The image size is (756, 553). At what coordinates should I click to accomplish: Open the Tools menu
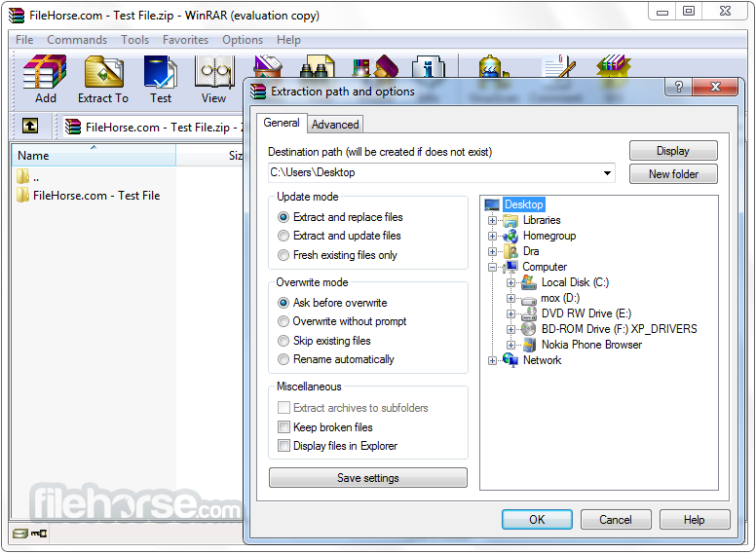coord(135,40)
